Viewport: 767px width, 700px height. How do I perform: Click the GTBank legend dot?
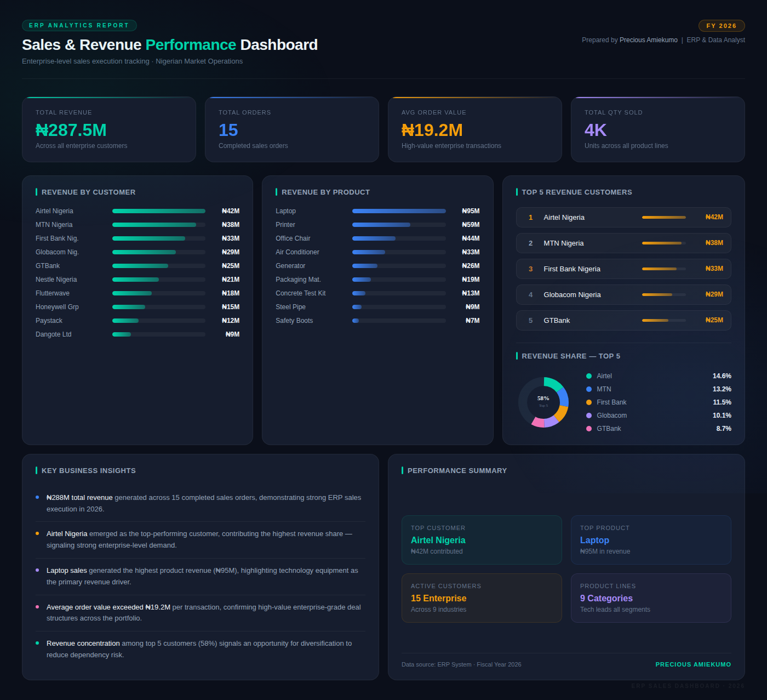tap(589, 429)
